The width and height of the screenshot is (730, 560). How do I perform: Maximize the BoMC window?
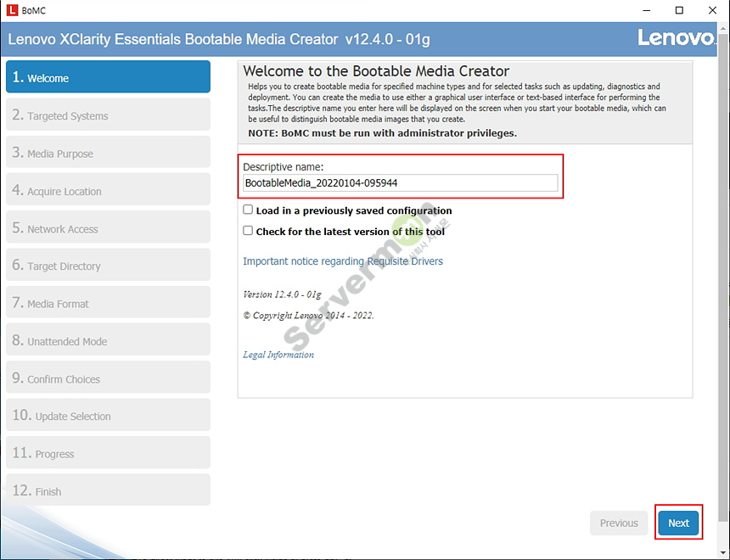pyautogui.click(x=679, y=10)
